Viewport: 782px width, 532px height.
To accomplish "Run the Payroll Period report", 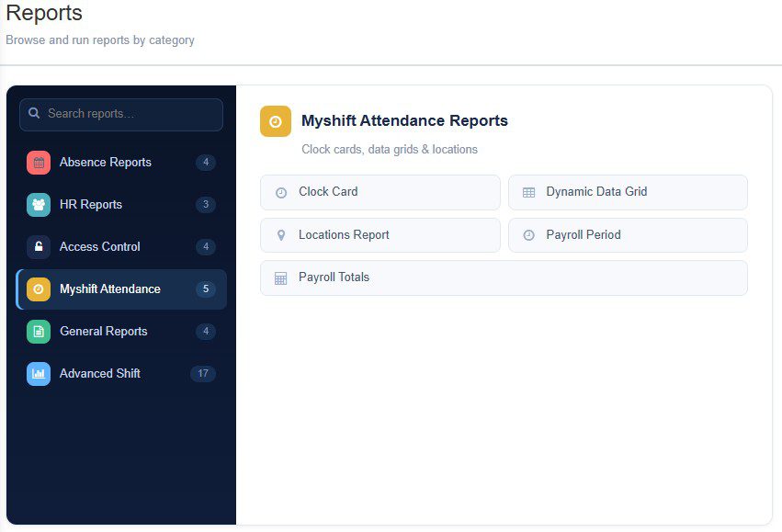I will point(628,235).
